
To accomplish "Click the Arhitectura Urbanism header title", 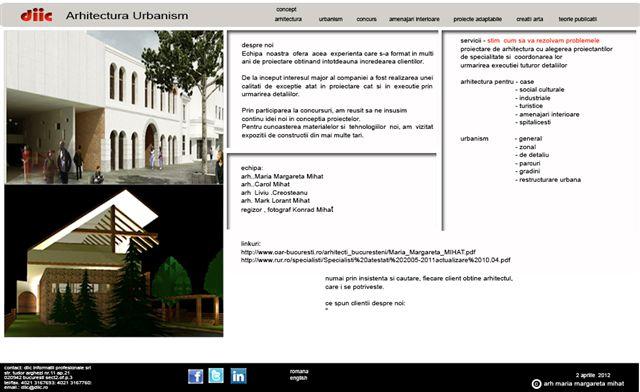I will [127, 16].
